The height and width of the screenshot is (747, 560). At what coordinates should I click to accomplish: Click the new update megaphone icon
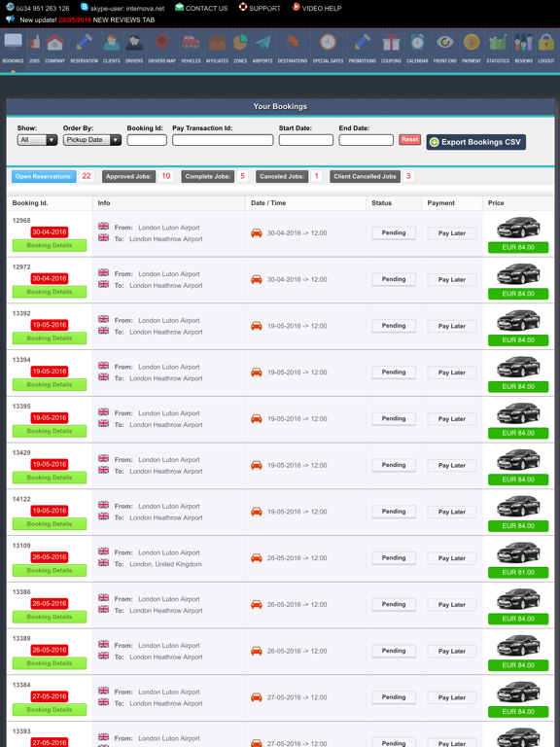[x=10, y=19]
